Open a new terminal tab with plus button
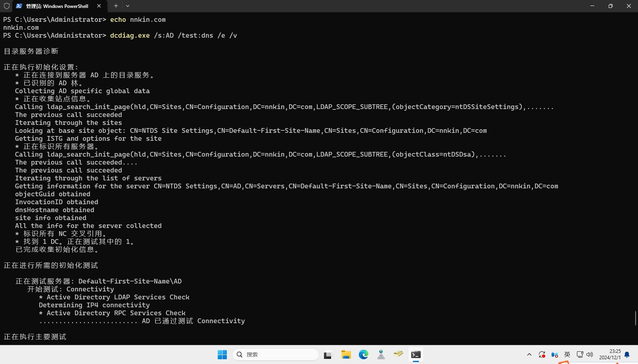Screen dimensions: 638x364 coord(116,6)
